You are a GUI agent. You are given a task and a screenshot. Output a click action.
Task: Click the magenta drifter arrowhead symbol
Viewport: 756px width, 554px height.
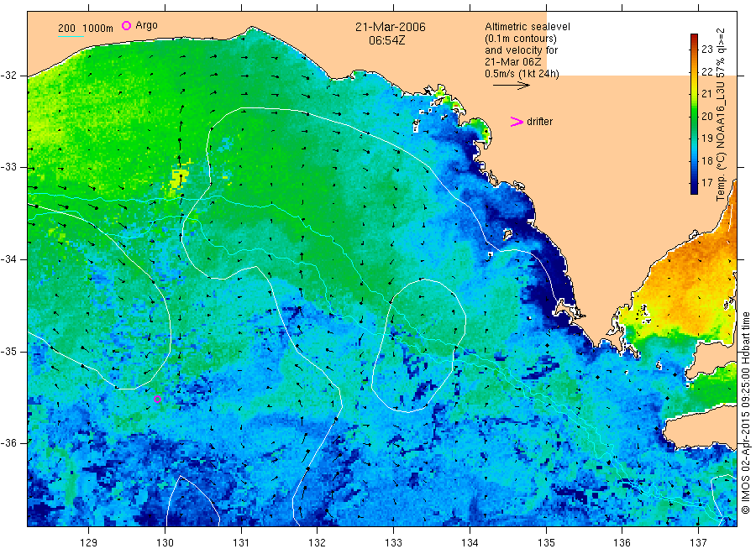pos(517,122)
